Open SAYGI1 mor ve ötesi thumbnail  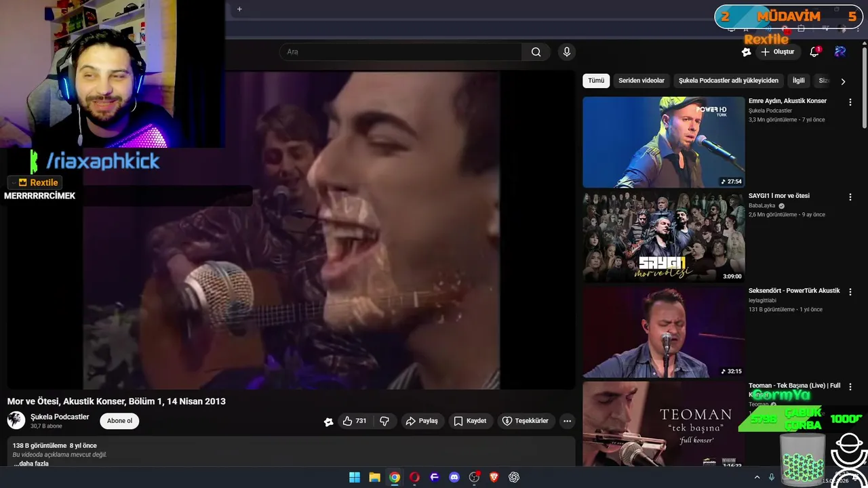[664, 237]
